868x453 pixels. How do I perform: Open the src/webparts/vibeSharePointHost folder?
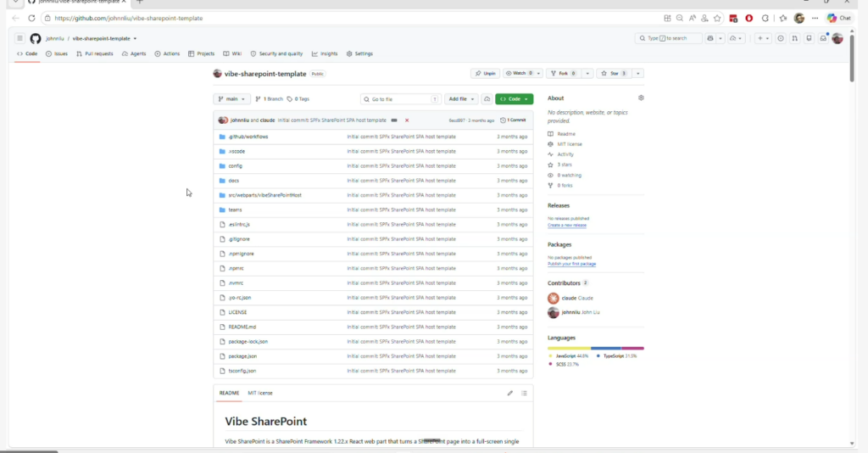pos(264,195)
